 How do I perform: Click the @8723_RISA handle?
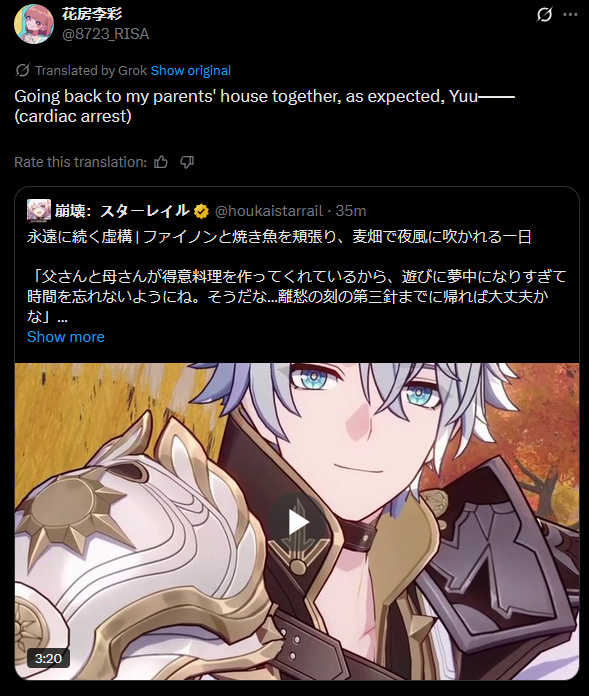(105, 34)
